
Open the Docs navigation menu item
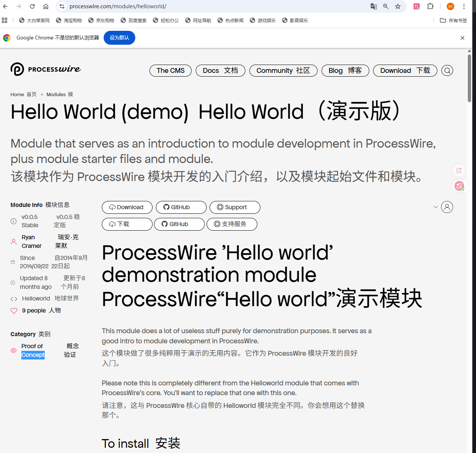pos(220,71)
